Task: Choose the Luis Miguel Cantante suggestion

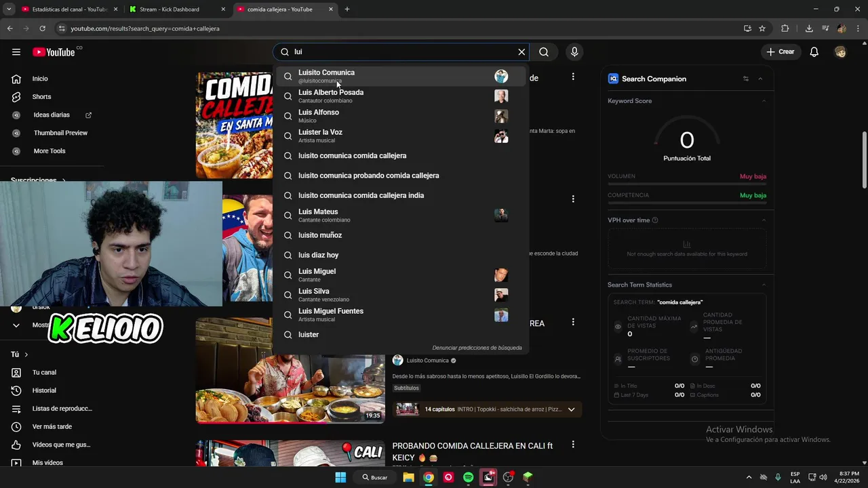Action: [x=401, y=274]
